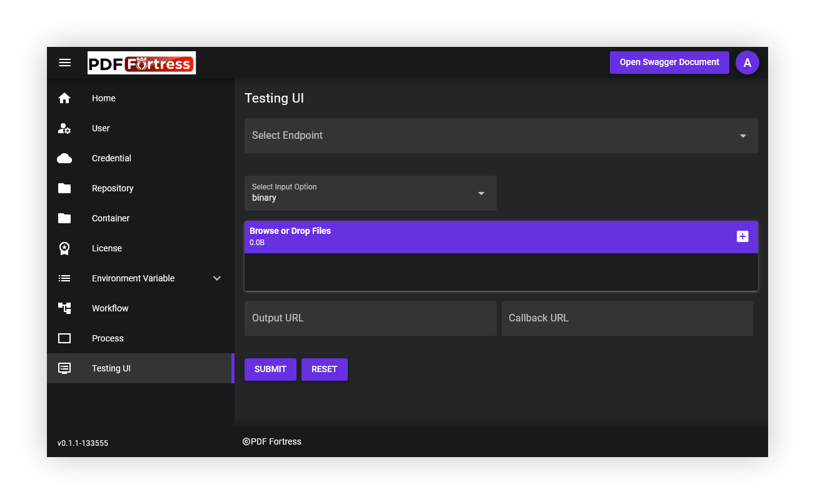Viewport: 815px width, 504px height.
Task: Click the plus icon to add files
Action: click(x=742, y=236)
